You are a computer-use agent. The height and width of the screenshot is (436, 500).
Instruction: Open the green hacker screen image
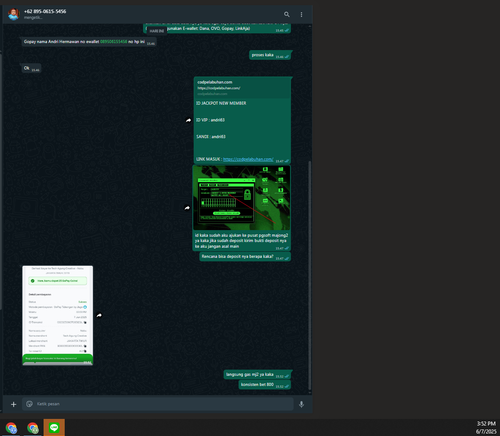(x=241, y=198)
